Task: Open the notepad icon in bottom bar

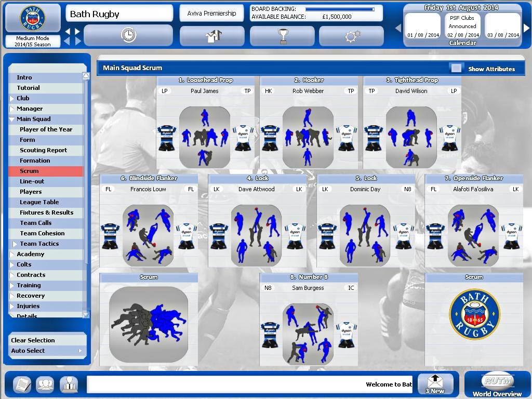Action: pos(22,384)
